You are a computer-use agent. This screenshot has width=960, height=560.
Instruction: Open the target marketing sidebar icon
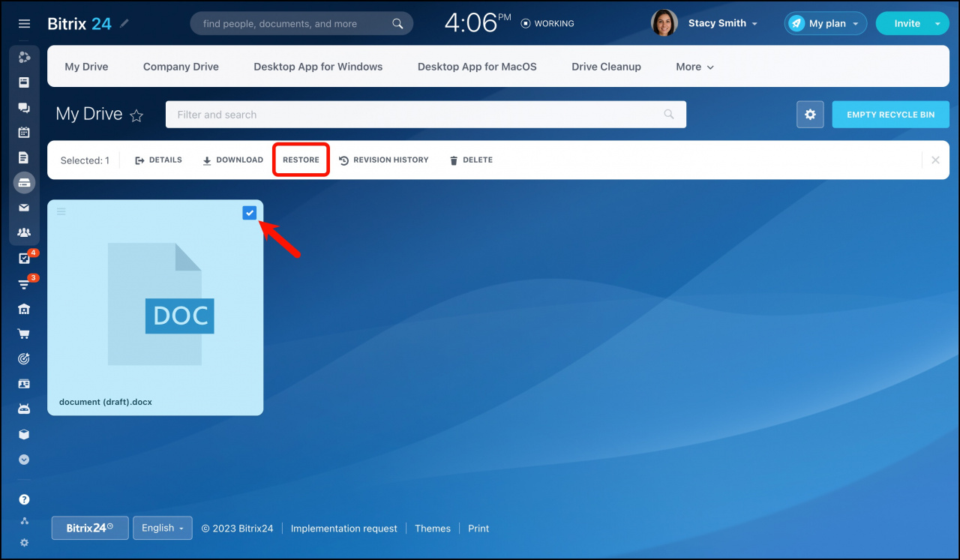click(24, 359)
